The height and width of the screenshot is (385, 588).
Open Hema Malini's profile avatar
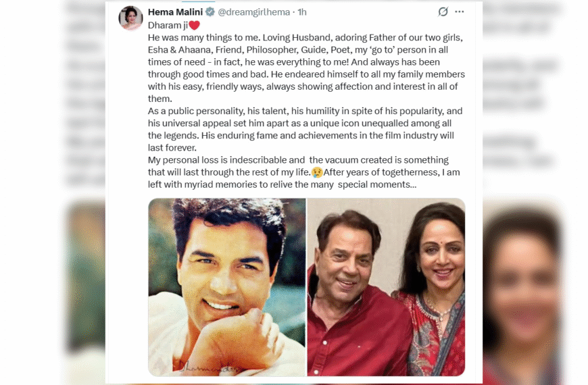coord(130,18)
